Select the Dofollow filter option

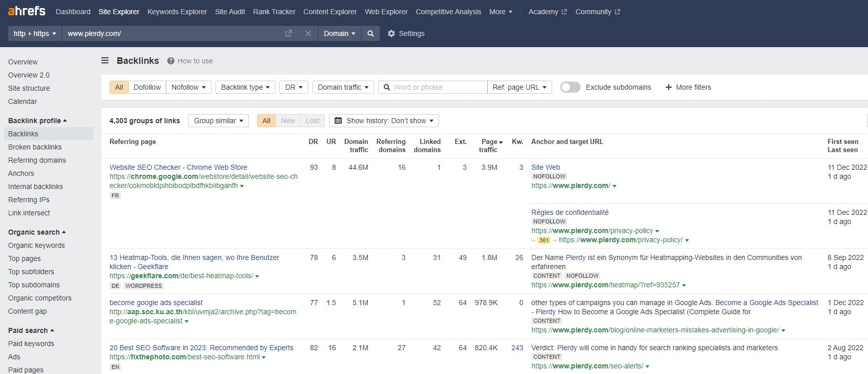tap(147, 87)
